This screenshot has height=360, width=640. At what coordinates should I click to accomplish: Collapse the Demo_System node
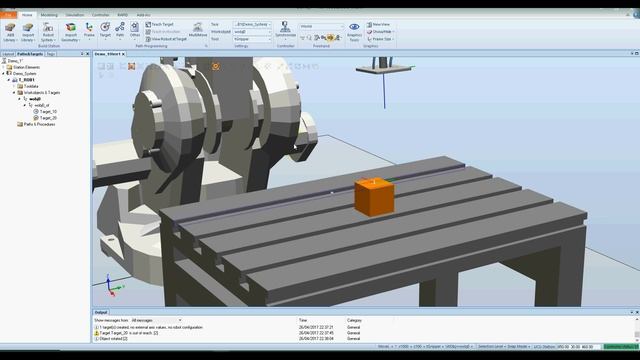coord(3,74)
